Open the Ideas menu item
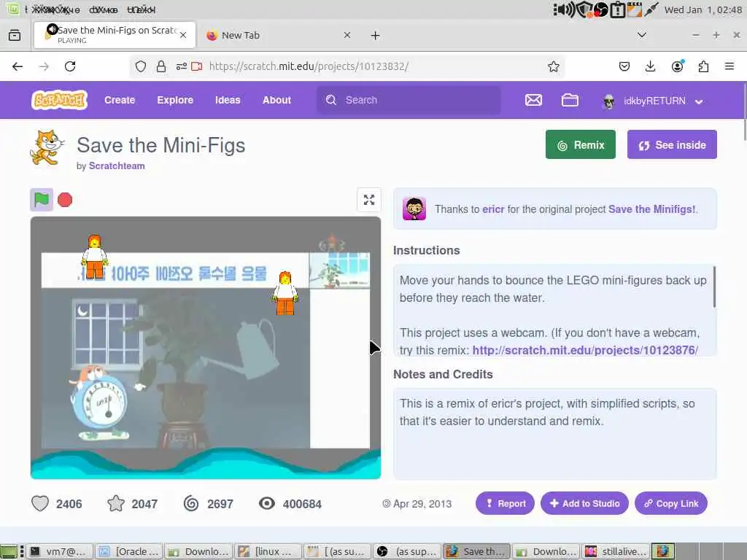 click(x=228, y=100)
